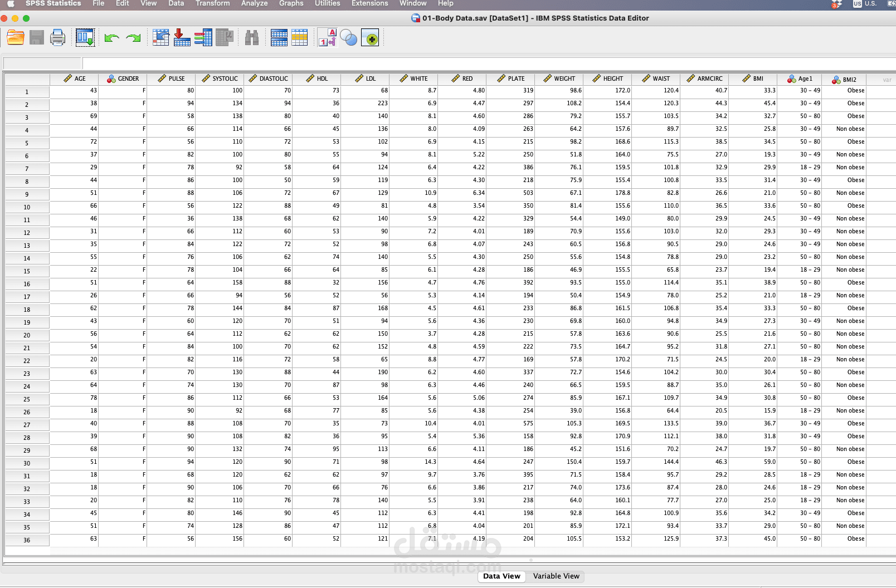Select the WAIST column header
Viewport: 896px width, 588px height.
coord(656,79)
